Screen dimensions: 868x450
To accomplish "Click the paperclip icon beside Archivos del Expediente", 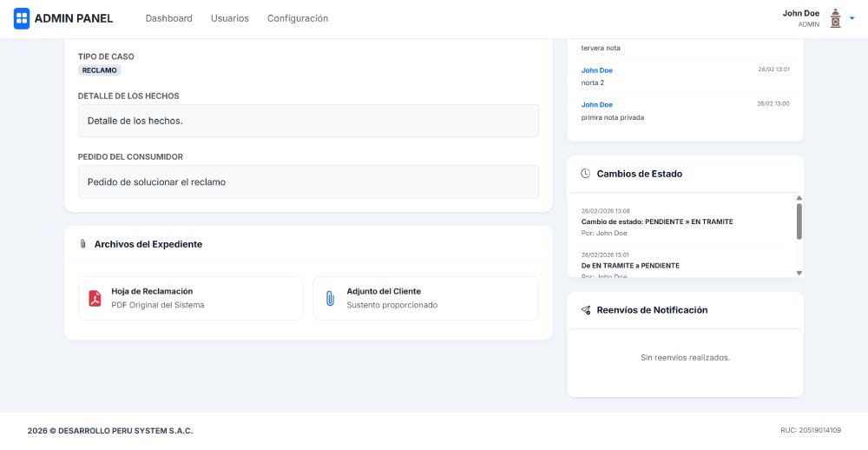I will coord(83,244).
